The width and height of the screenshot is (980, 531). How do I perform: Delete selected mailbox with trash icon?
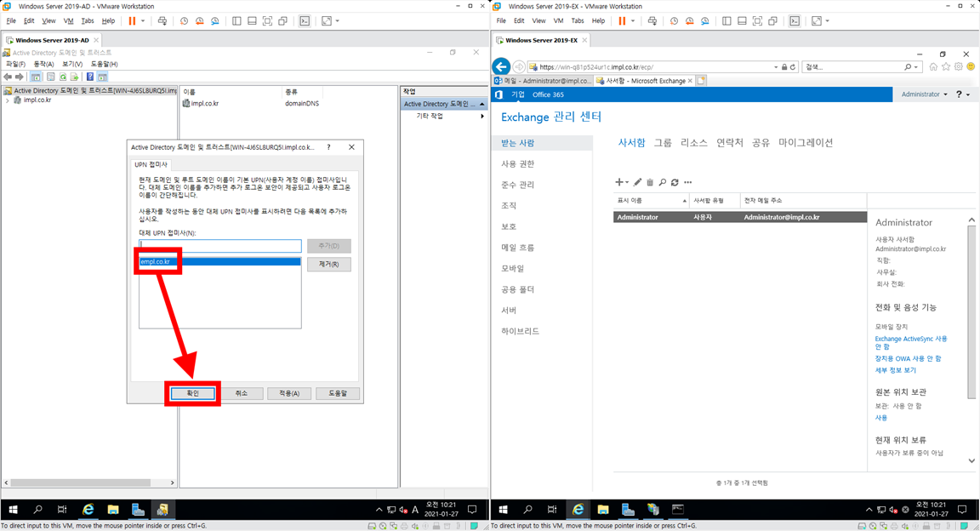click(x=650, y=182)
